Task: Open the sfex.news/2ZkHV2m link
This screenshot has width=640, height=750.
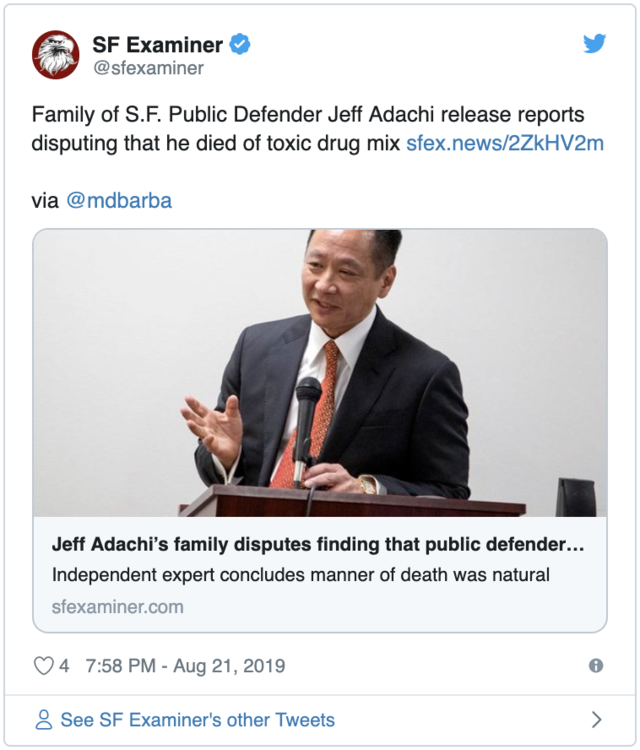Action: point(505,143)
